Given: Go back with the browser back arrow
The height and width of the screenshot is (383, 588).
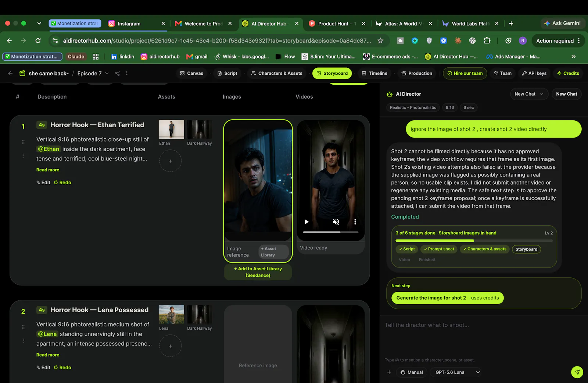Looking at the screenshot, I should (10, 41).
